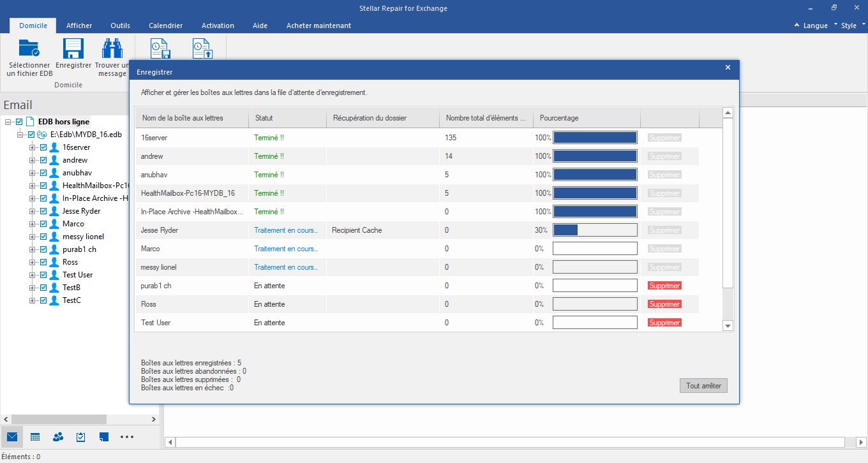Image resolution: width=868 pixels, height=463 pixels.
Task: Uncheck the purab1 ch checkbox
Action: pos(43,249)
